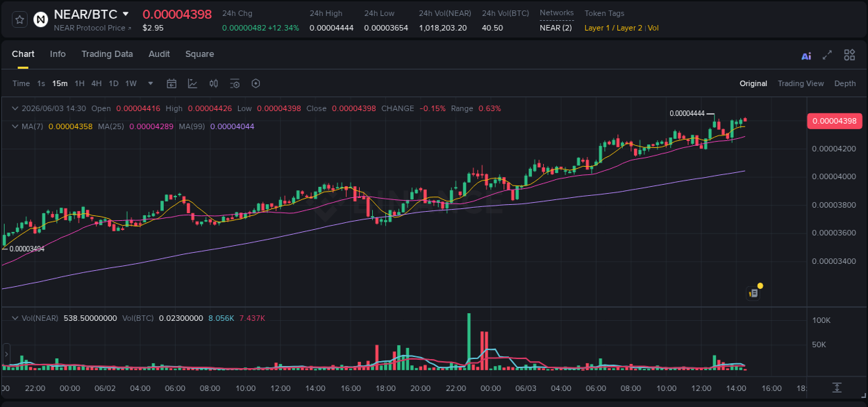Open the Square tab
The width and height of the screenshot is (868, 407).
pos(199,54)
